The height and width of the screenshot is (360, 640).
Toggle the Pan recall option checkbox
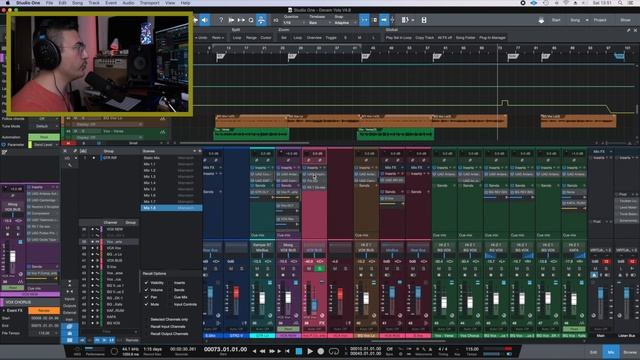pos(146,297)
